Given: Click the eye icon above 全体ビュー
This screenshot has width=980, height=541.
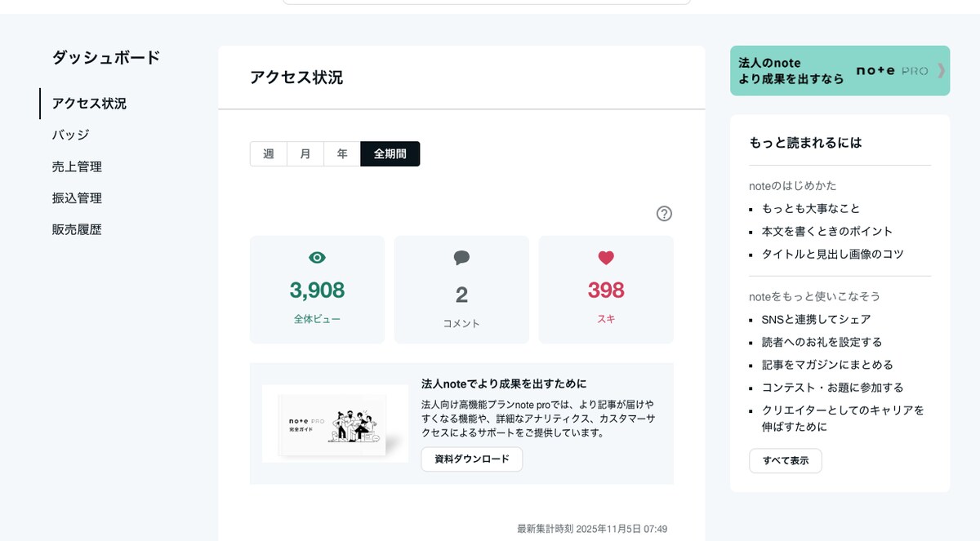Looking at the screenshot, I should 317,258.
